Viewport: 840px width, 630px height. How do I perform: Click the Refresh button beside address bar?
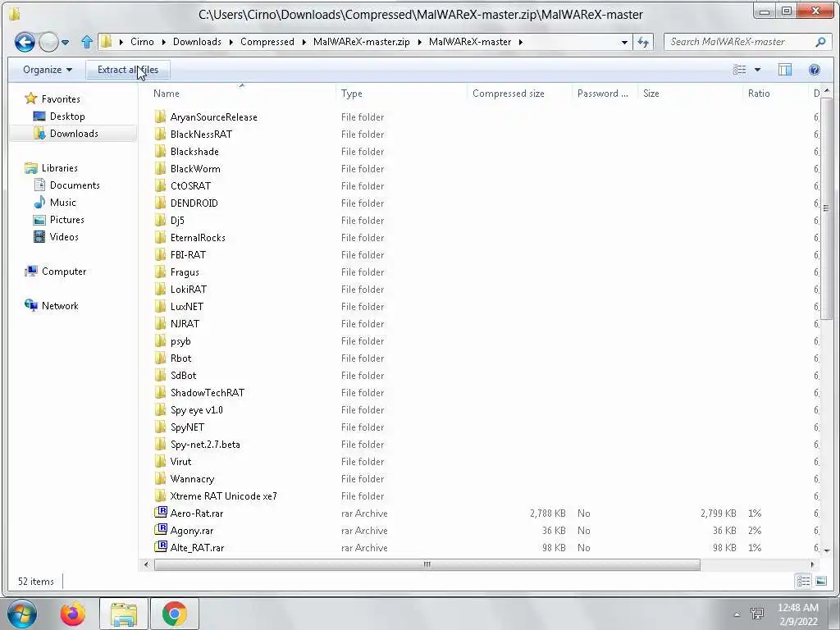point(643,42)
